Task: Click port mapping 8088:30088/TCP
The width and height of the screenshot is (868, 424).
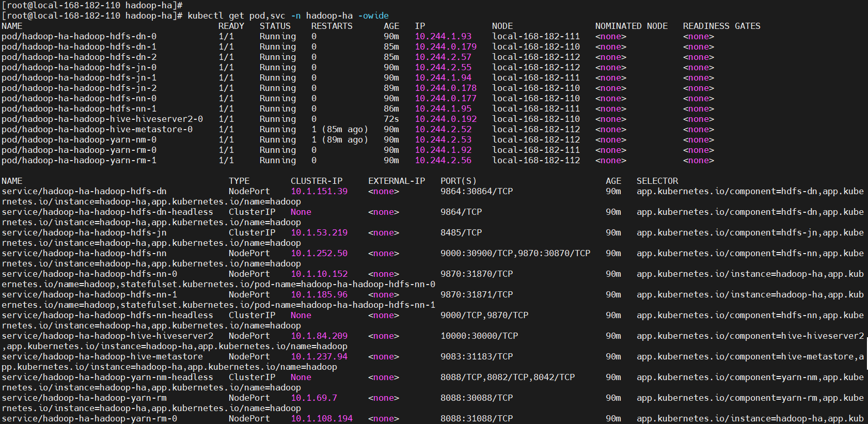Action: (x=477, y=398)
